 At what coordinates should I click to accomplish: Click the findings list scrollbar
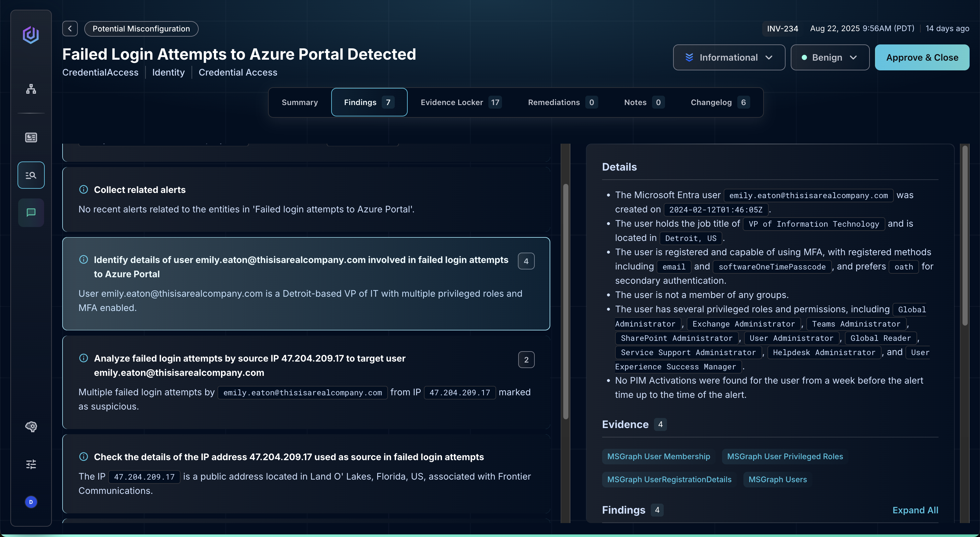(566, 301)
